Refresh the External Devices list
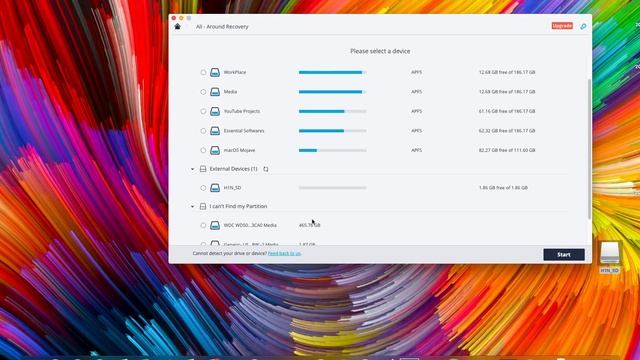 tap(266, 169)
